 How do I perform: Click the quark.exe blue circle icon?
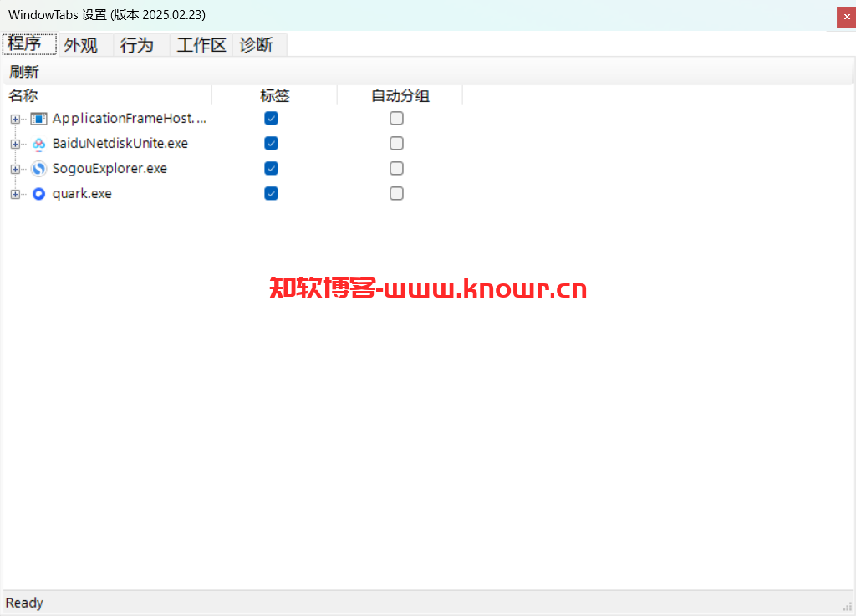pos(38,194)
